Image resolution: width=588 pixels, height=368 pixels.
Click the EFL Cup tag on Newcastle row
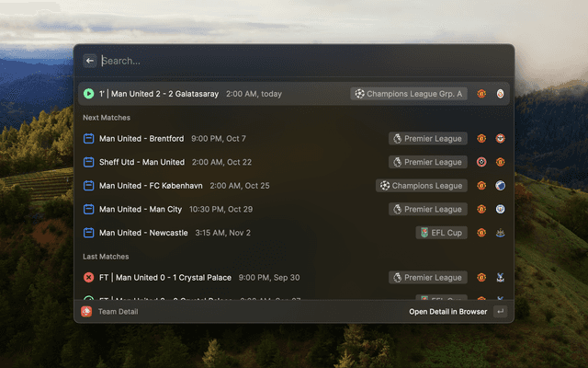[441, 233]
